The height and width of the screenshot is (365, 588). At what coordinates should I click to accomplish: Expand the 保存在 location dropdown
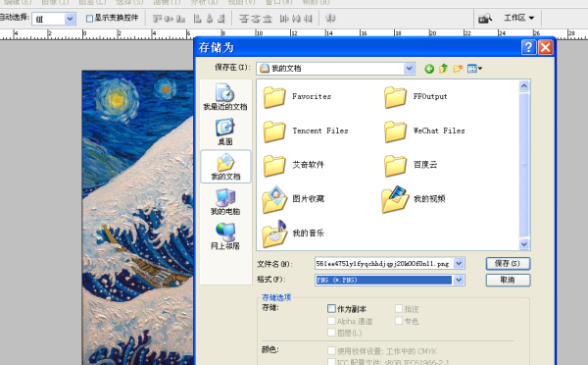(x=409, y=69)
